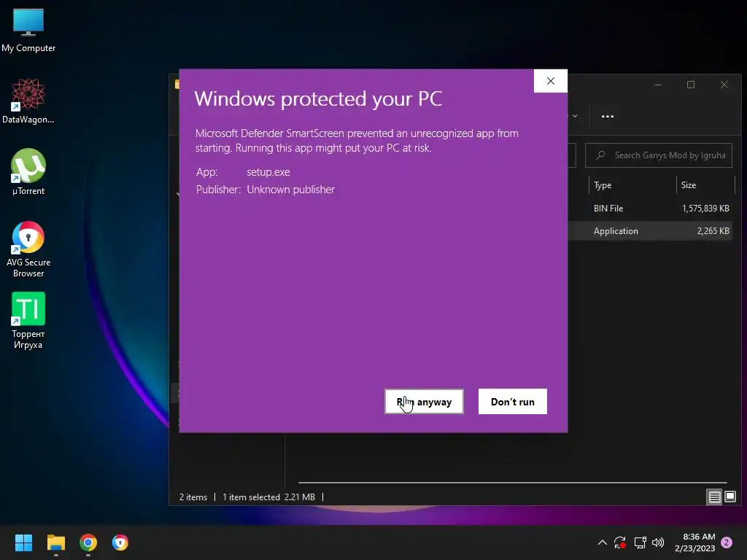Image resolution: width=747 pixels, height=560 pixels.
Task: Switch Explorer to large icons view
Action: tap(730, 497)
